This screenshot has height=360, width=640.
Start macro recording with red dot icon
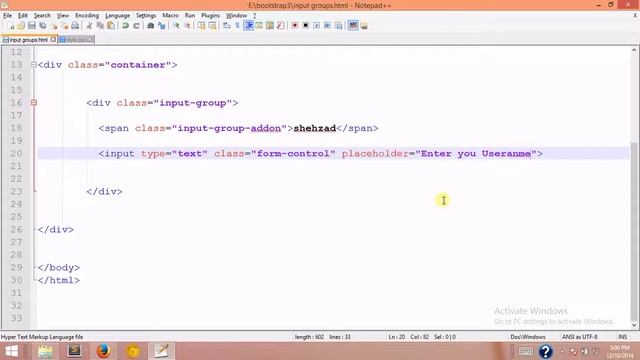pyautogui.click(x=295, y=26)
